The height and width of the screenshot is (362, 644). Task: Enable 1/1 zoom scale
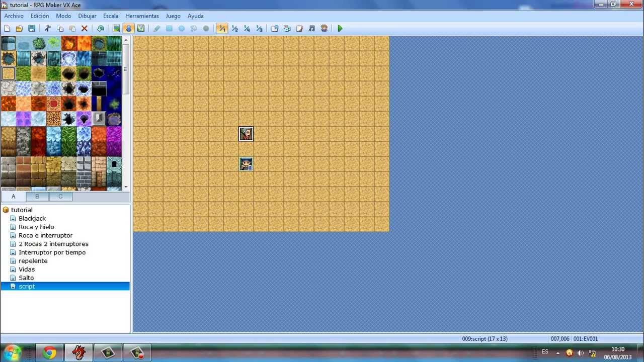point(222,29)
